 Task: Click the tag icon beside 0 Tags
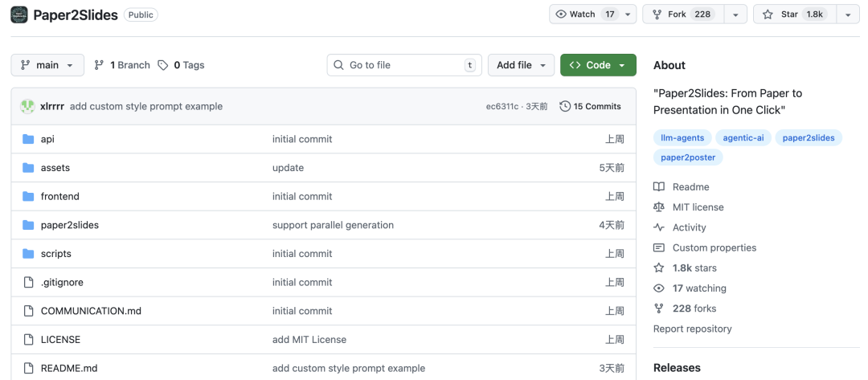click(163, 65)
